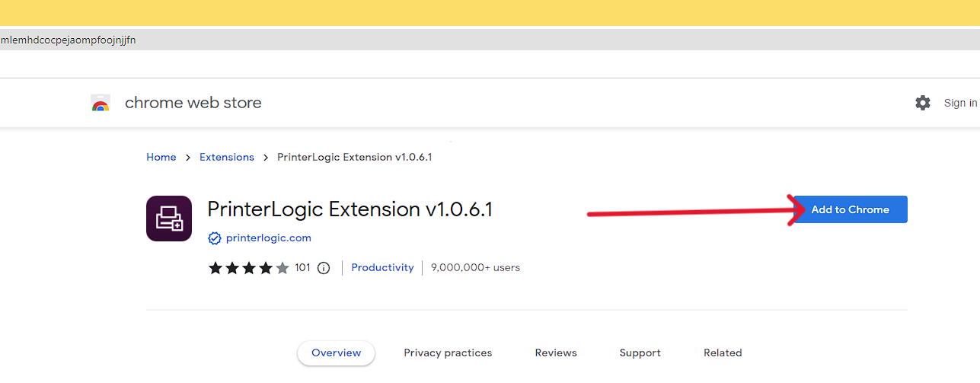This screenshot has width=980, height=383.
Task: Click the 101 ratings count
Action: click(302, 267)
